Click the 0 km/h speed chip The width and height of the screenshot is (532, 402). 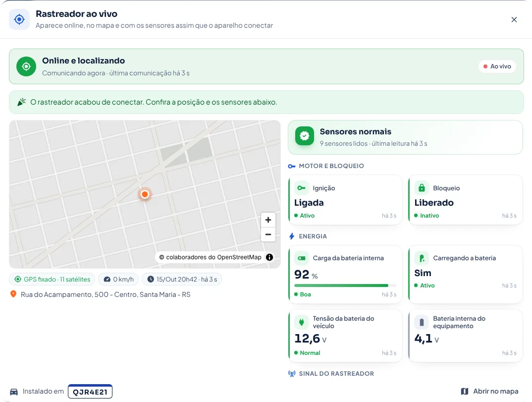[x=118, y=279]
